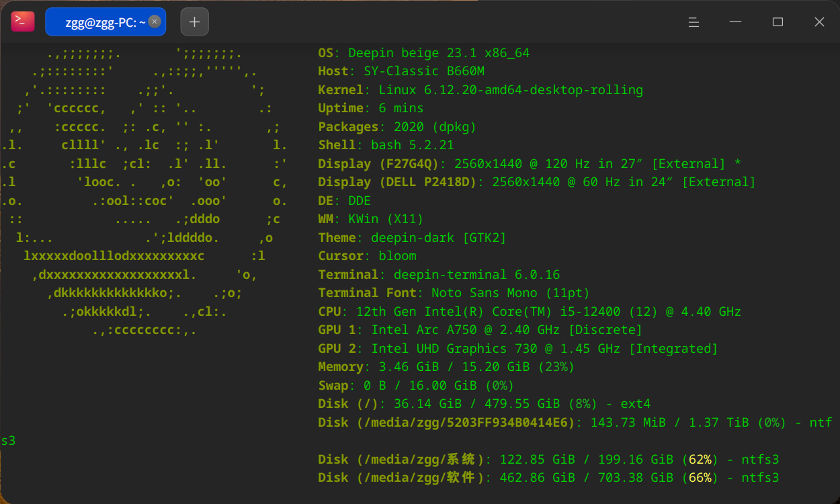Maximize the terminal window

pos(778,22)
